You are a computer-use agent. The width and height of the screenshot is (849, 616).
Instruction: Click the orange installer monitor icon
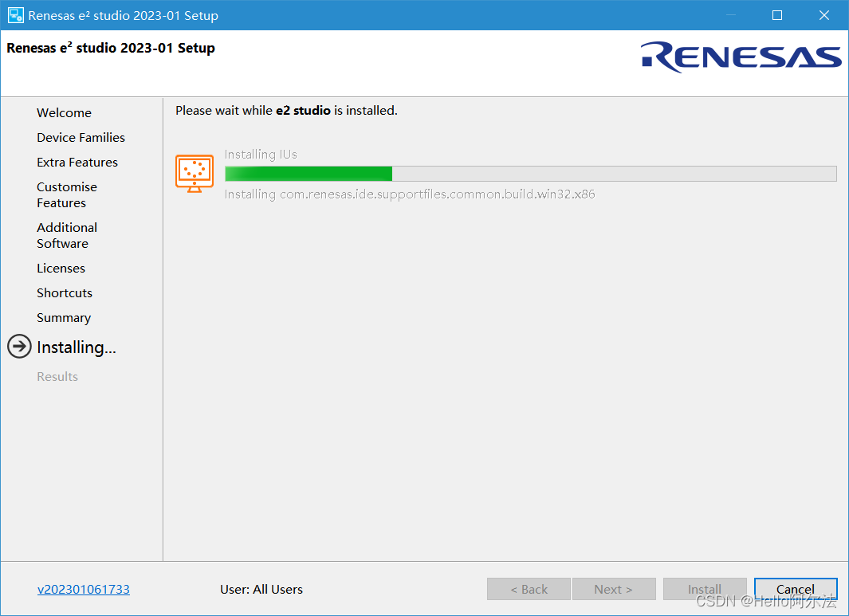(195, 173)
